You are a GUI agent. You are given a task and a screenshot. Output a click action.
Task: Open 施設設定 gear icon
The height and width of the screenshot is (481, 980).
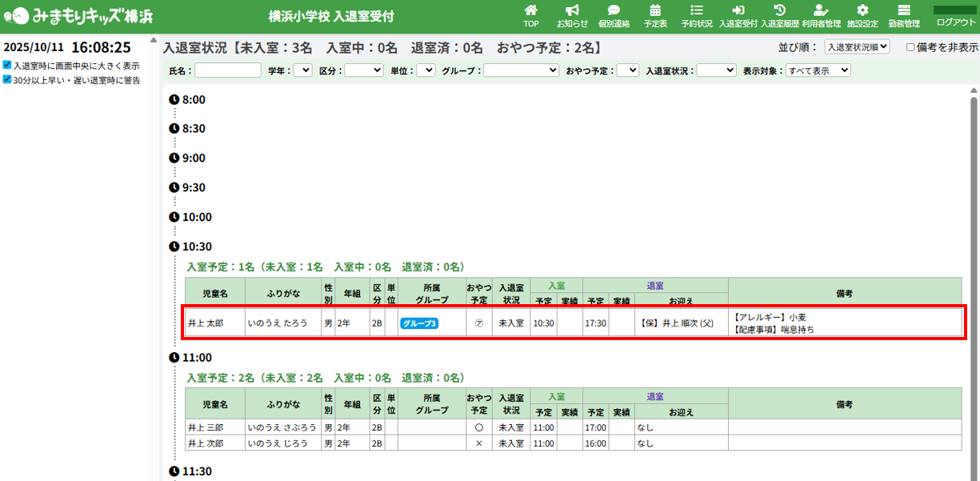point(862,10)
